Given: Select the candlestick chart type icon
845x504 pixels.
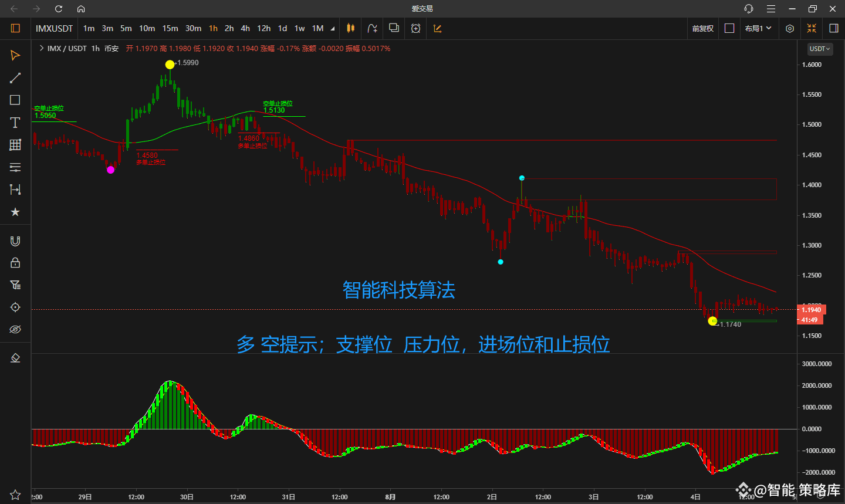Looking at the screenshot, I should tap(350, 28).
